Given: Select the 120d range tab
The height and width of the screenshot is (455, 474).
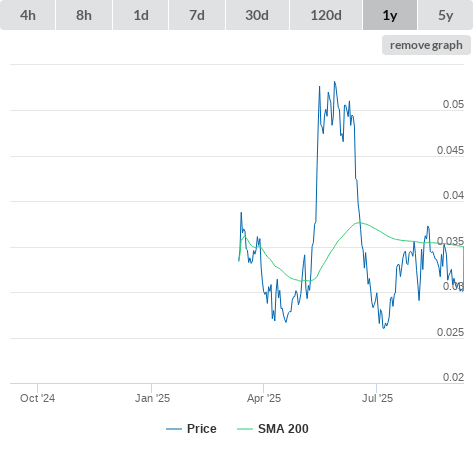Looking at the screenshot, I should (x=326, y=15).
